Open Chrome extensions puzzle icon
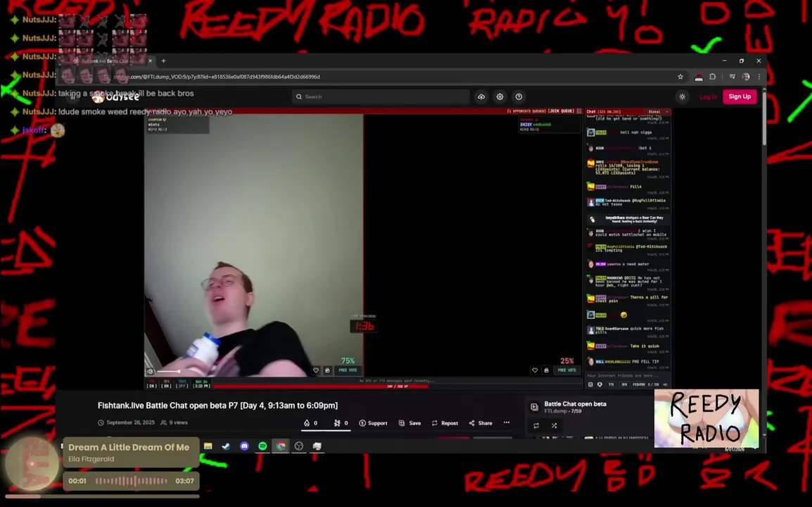Image resolution: width=812 pixels, height=507 pixels. click(x=713, y=77)
